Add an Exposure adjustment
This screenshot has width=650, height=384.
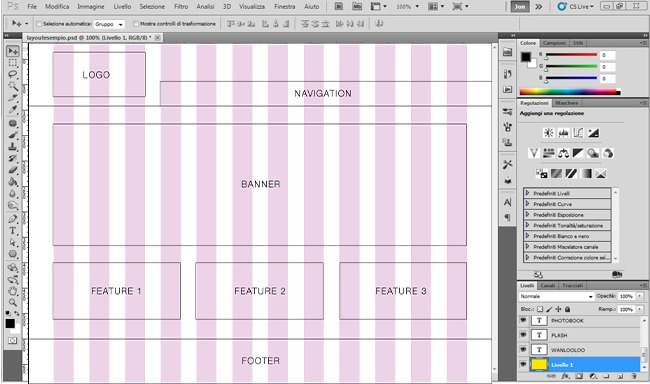click(x=593, y=133)
